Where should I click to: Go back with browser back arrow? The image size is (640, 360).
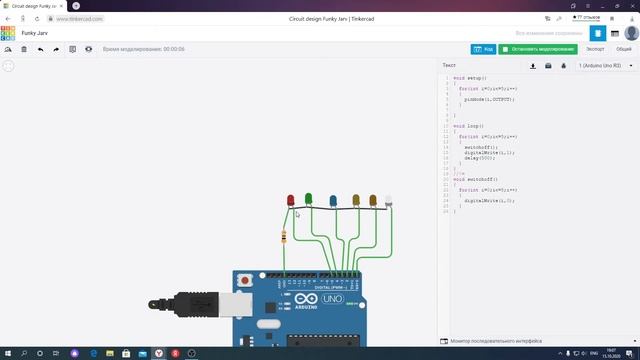point(8,19)
